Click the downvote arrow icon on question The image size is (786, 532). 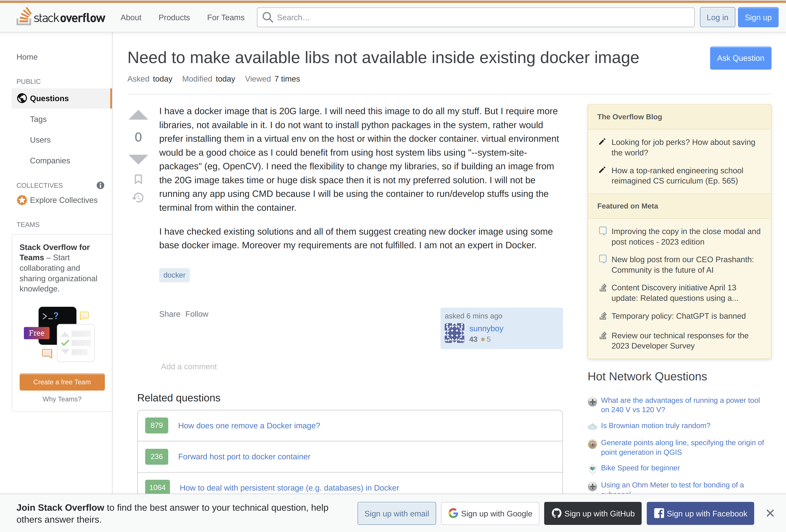pyautogui.click(x=138, y=159)
